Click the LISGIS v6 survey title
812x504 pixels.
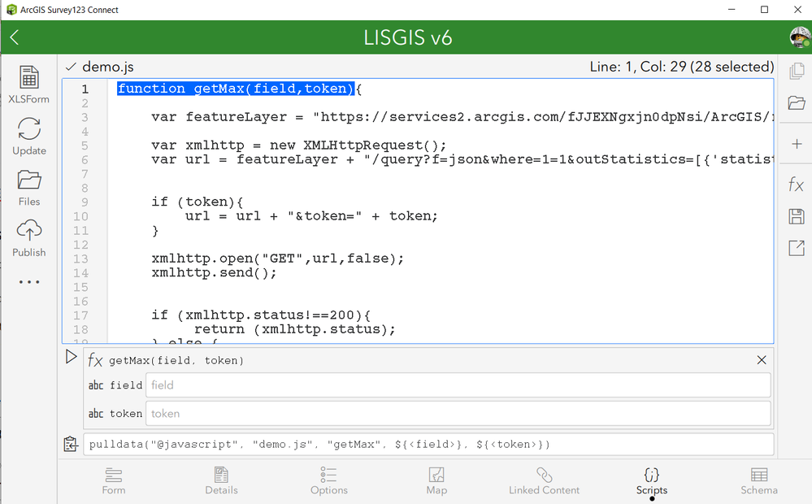pyautogui.click(x=407, y=37)
